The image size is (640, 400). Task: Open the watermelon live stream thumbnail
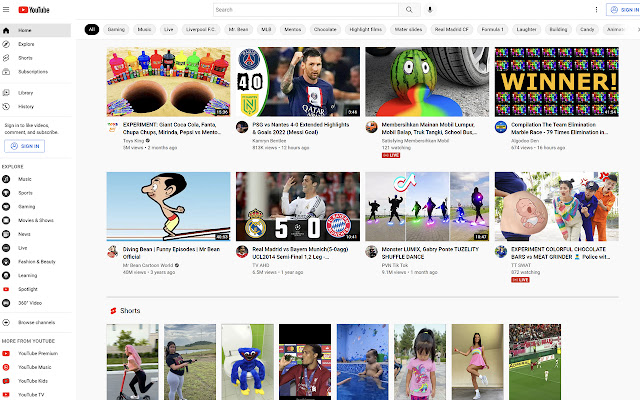[x=427, y=82]
